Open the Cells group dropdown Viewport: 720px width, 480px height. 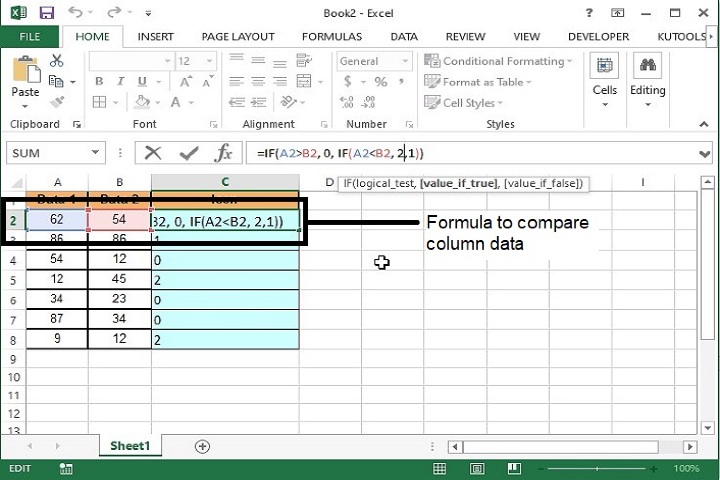(x=605, y=105)
